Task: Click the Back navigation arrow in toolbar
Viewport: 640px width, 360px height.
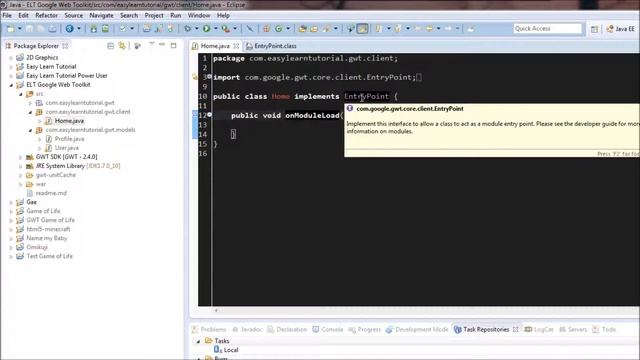Action: tap(429, 29)
